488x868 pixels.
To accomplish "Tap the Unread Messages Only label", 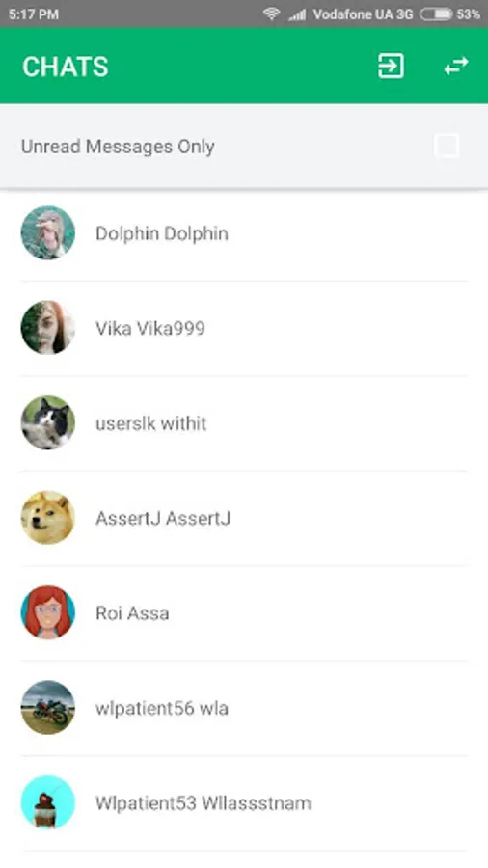I will (x=118, y=147).
